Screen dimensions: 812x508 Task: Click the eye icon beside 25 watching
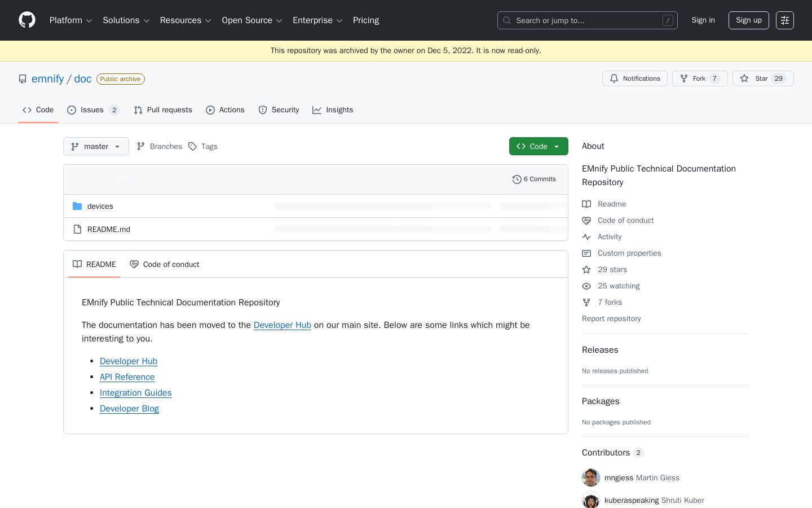(x=586, y=286)
